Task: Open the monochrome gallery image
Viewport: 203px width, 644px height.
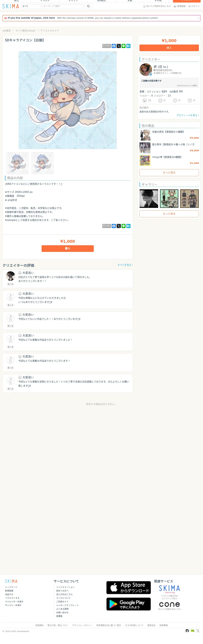Action: (149, 199)
